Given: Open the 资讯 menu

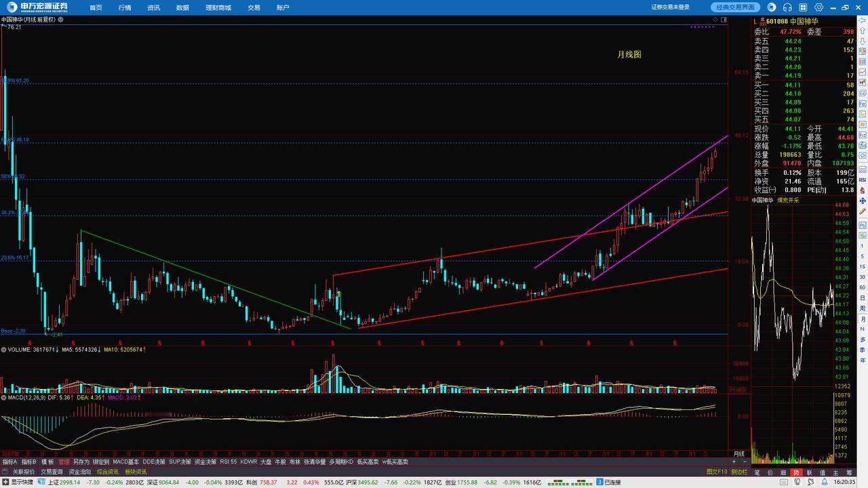Looking at the screenshot, I should (x=153, y=7).
